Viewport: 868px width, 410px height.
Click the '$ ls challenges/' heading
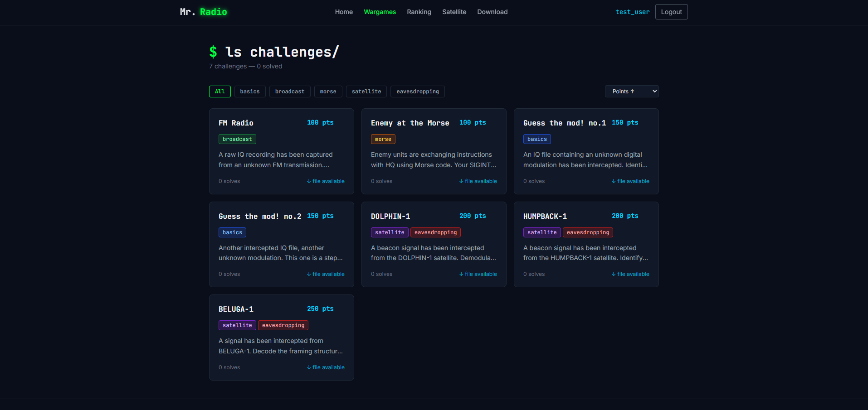pos(274,52)
